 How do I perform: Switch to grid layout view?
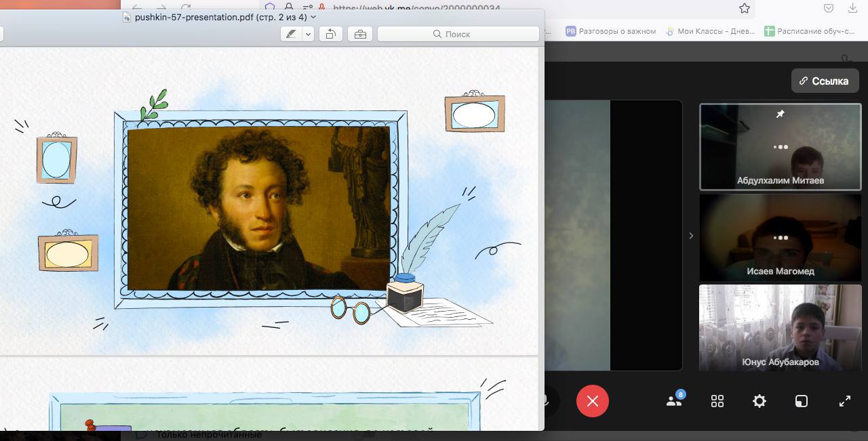[x=717, y=401]
